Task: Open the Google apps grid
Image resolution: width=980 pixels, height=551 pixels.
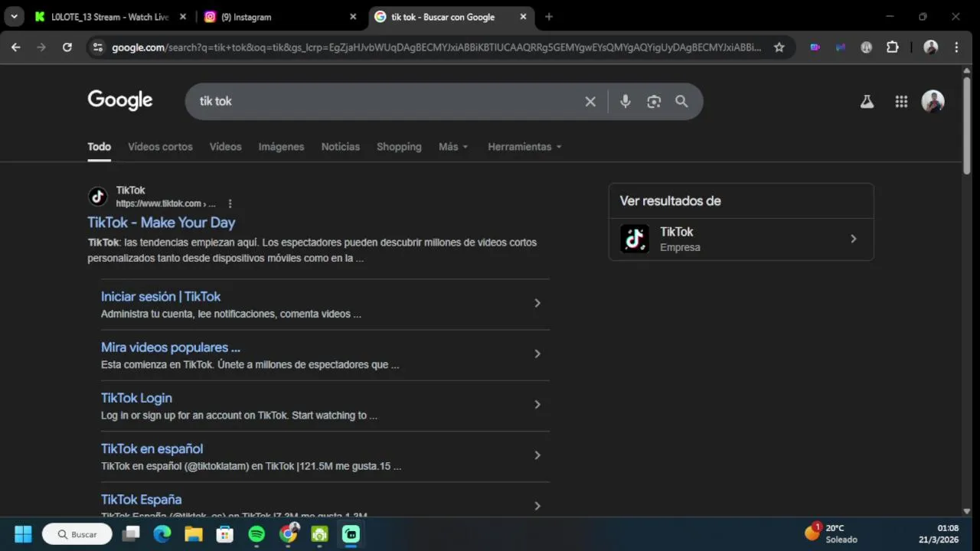Action: pyautogui.click(x=901, y=102)
